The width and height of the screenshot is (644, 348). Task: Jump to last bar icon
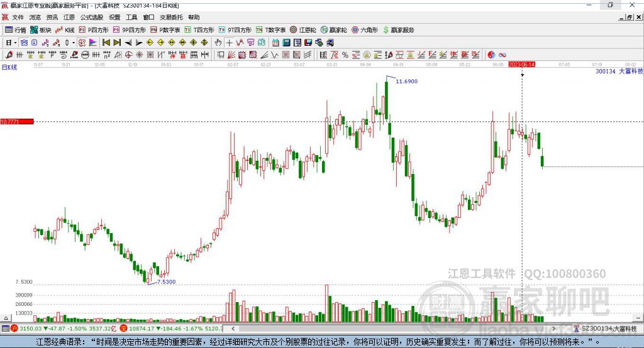(117, 42)
